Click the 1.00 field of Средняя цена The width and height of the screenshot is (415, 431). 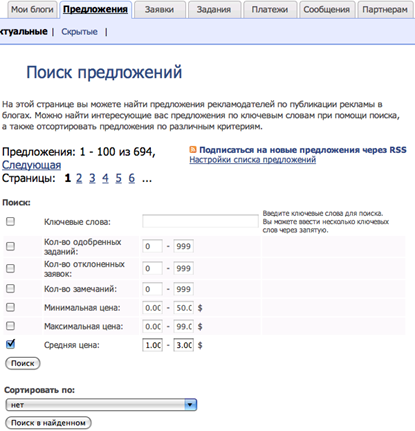152,345
